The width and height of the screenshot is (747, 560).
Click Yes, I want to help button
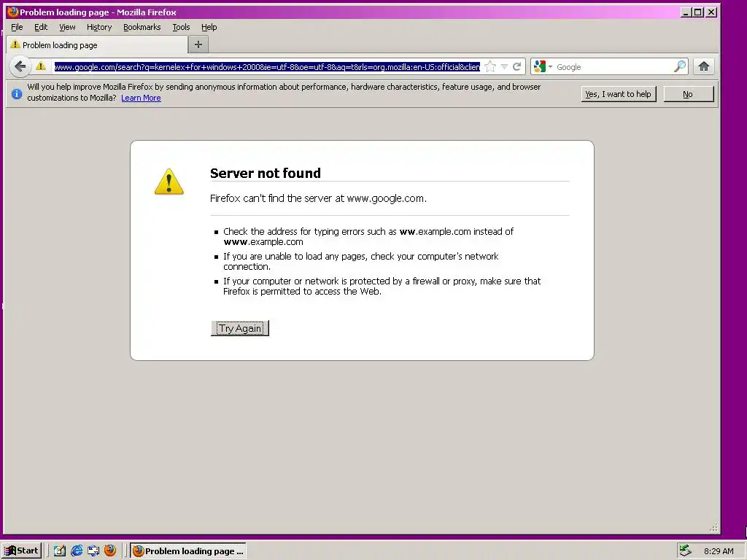click(x=619, y=94)
